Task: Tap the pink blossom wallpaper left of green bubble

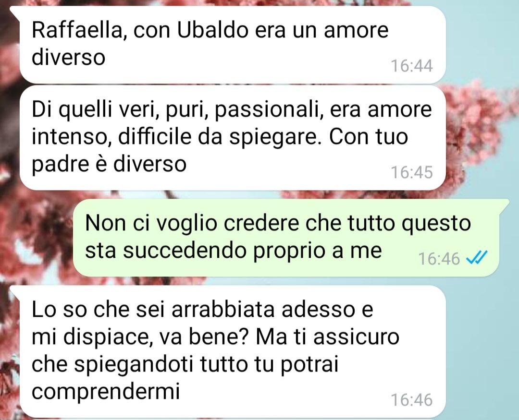Action: pos(37,238)
